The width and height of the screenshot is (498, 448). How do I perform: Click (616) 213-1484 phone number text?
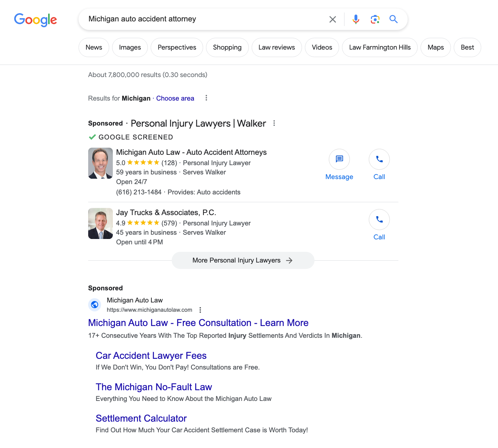pyautogui.click(x=139, y=192)
